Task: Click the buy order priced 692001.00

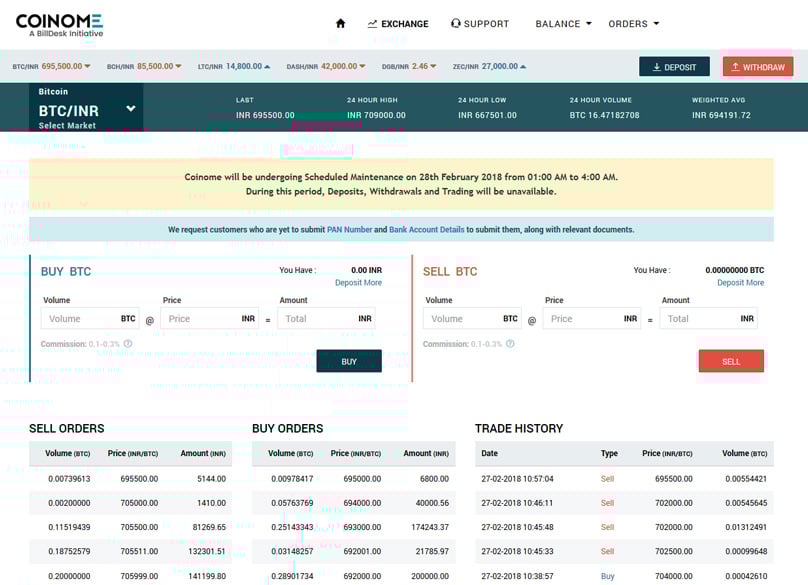Action: click(x=354, y=551)
